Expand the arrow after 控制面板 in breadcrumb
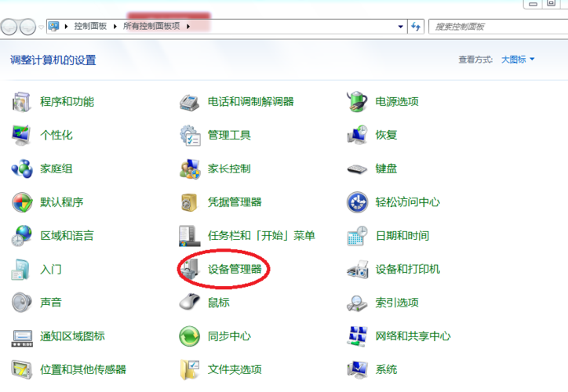The image size is (568, 392). click(x=115, y=27)
